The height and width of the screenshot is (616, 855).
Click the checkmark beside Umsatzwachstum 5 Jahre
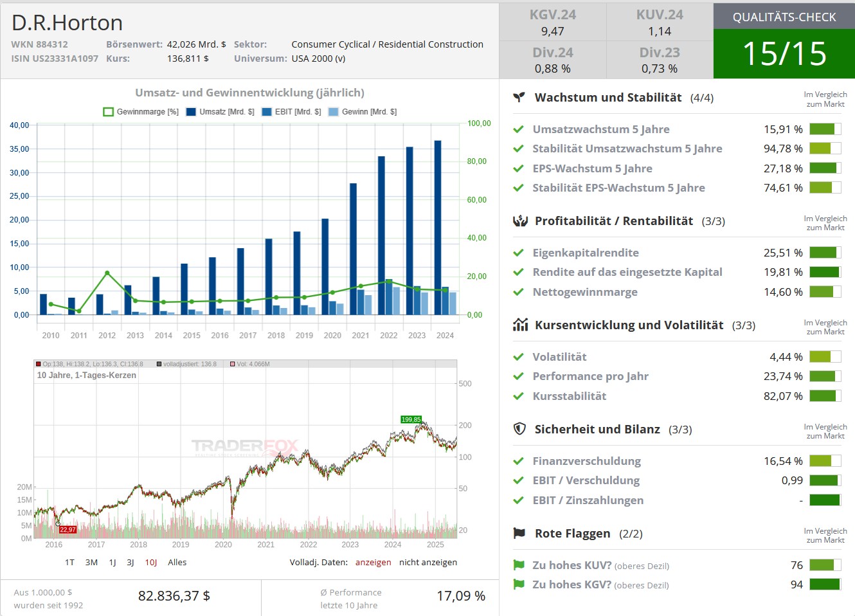[518, 129]
